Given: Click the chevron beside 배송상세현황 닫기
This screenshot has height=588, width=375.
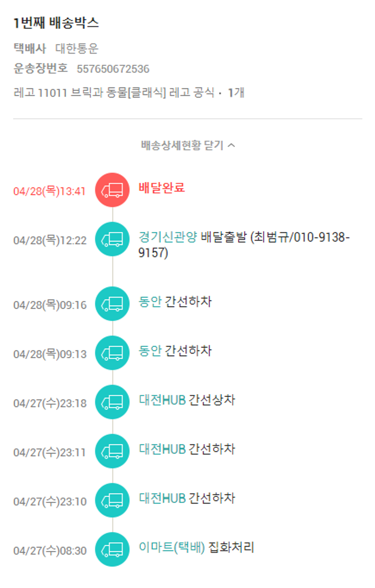Looking at the screenshot, I should (x=231, y=145).
